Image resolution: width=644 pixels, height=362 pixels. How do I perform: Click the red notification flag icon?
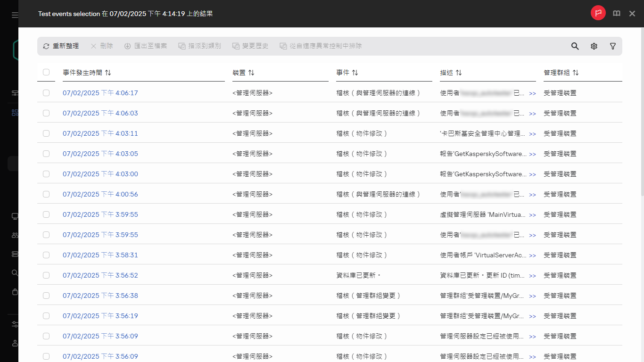tap(598, 13)
